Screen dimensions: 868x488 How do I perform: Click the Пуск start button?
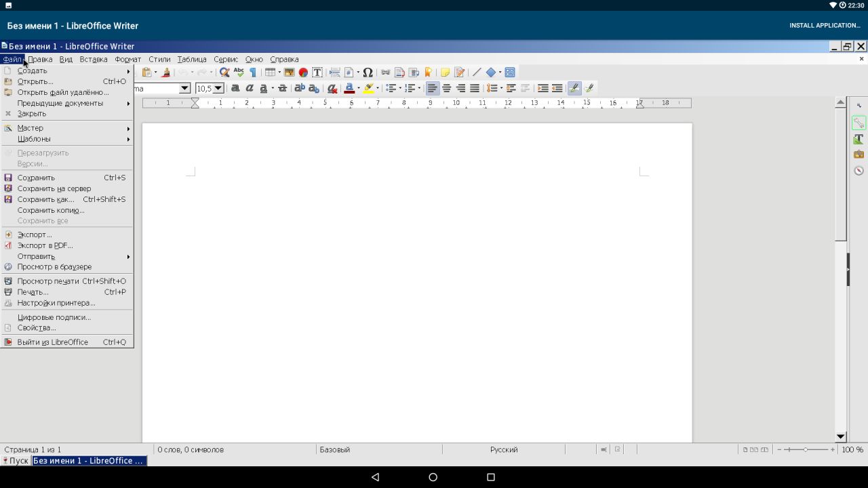pyautogui.click(x=15, y=461)
